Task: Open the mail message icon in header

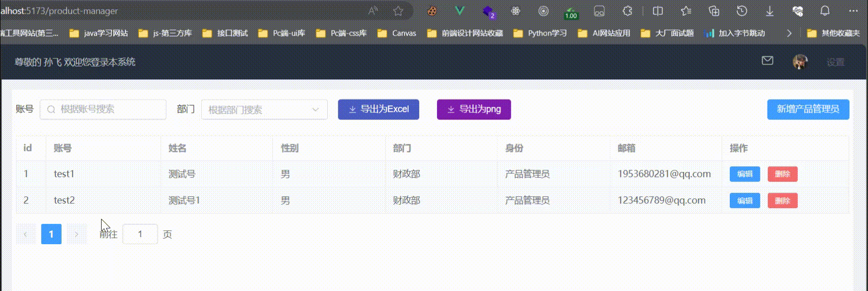Action: pyautogui.click(x=767, y=61)
